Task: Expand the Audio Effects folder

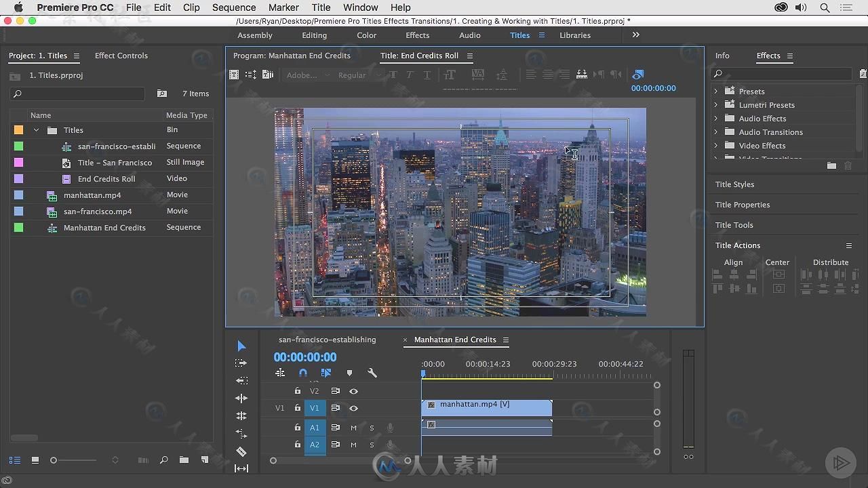Action: coord(715,118)
